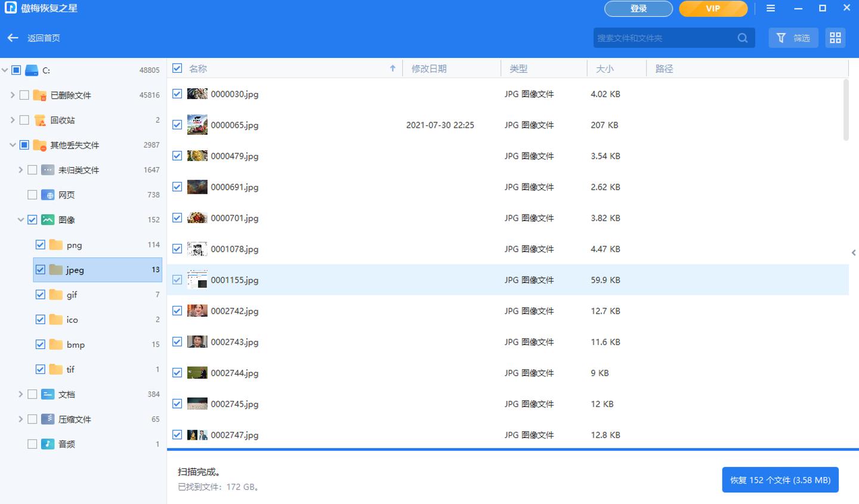Click the search magnifier icon

click(742, 38)
